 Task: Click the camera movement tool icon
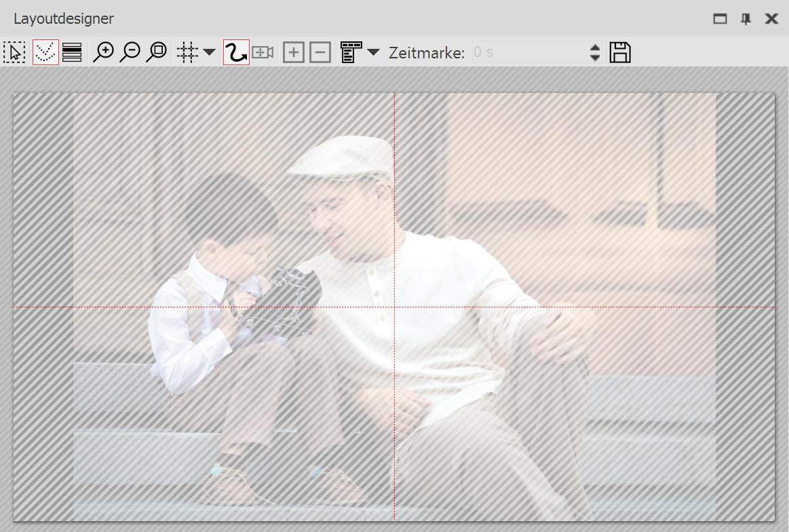pyautogui.click(x=263, y=52)
